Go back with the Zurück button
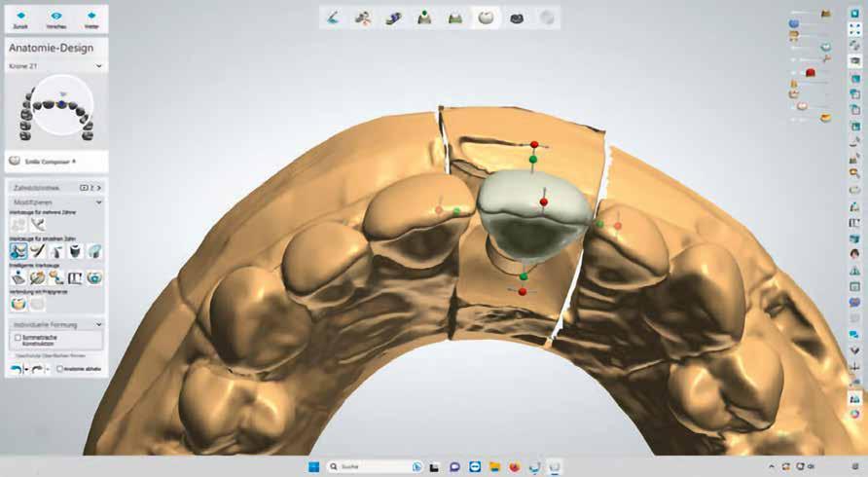This screenshot has height=477, width=868. coord(20,18)
